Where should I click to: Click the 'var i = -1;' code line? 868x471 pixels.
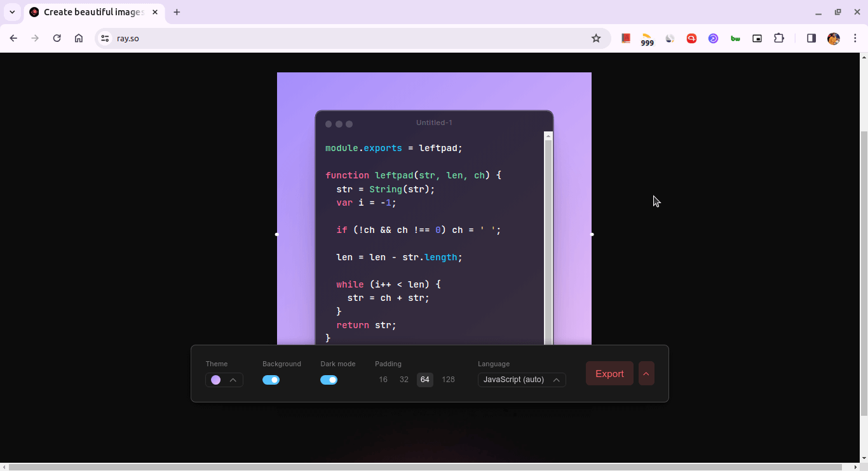(x=366, y=202)
